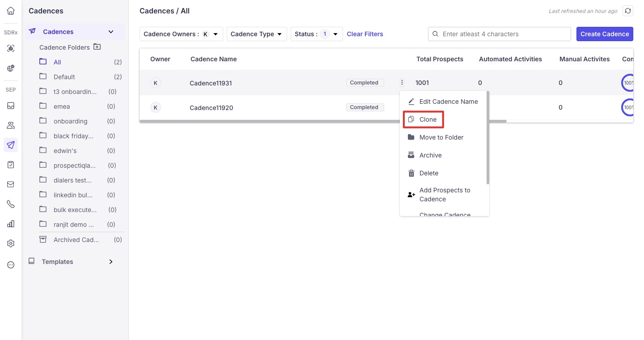Viewport: 644px width, 340px height.
Task: Open the Cadence Owners filter dropdown
Action: coord(181,34)
